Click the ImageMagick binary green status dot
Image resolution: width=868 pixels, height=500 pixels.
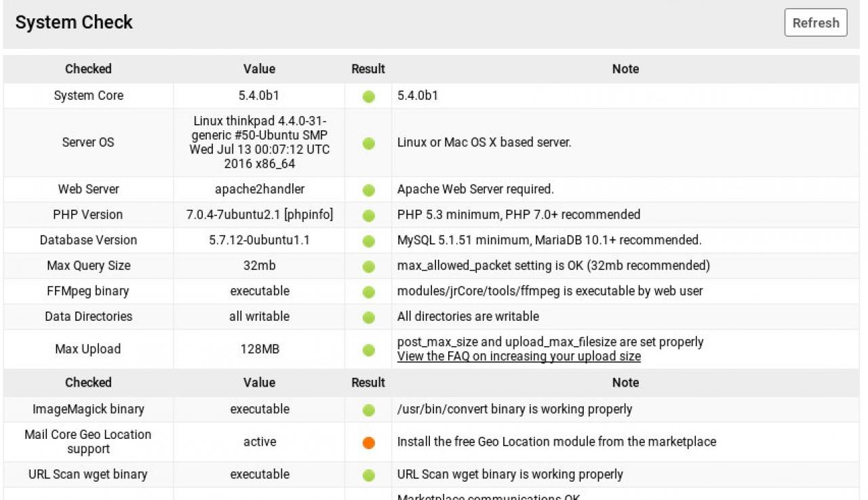coord(368,410)
